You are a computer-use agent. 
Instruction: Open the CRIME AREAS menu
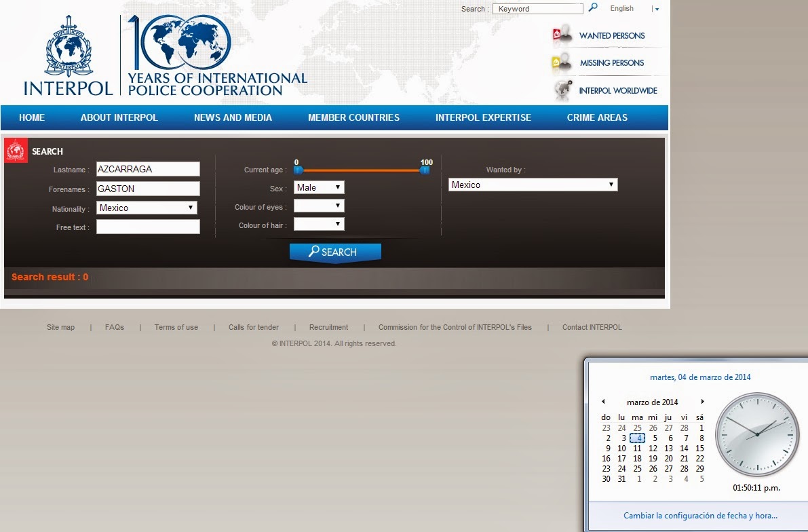click(597, 117)
